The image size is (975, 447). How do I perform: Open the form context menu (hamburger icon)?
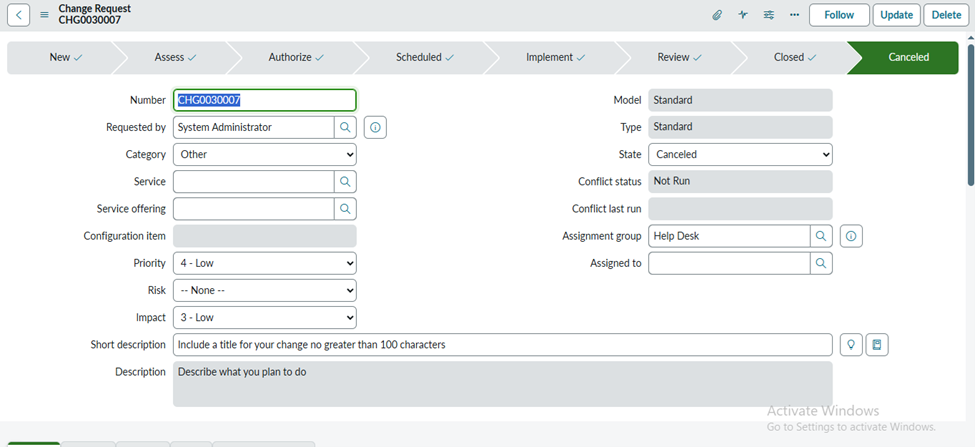(44, 15)
